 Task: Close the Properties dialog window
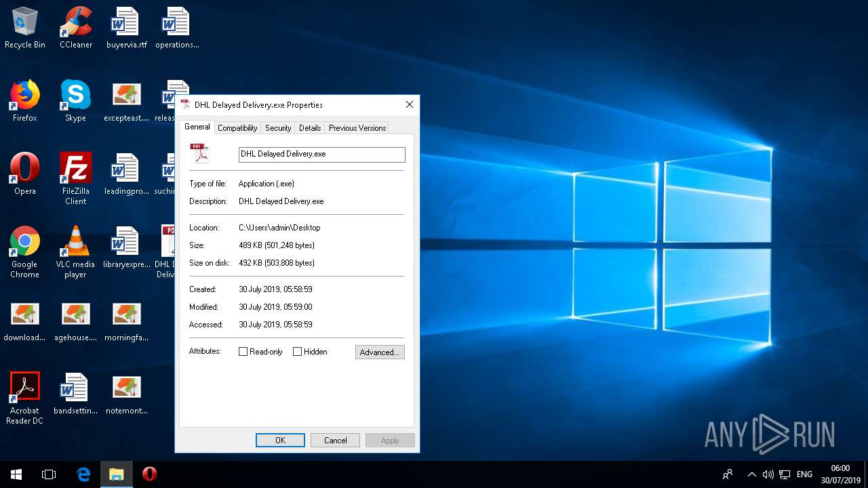pyautogui.click(x=409, y=104)
